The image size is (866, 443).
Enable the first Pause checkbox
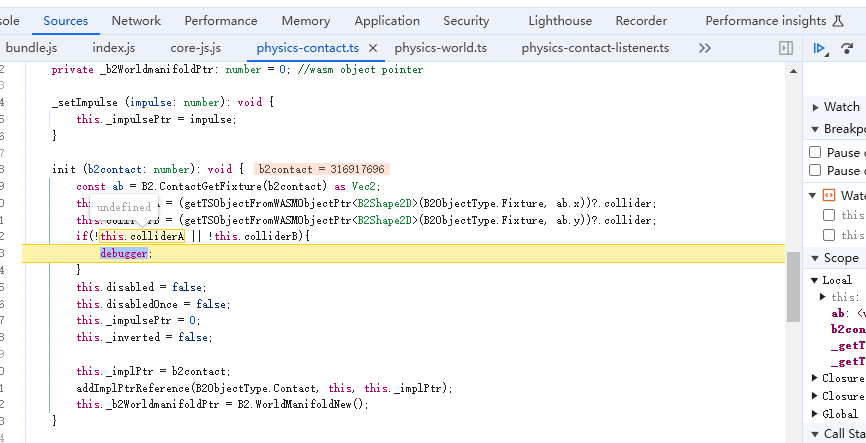click(x=815, y=152)
